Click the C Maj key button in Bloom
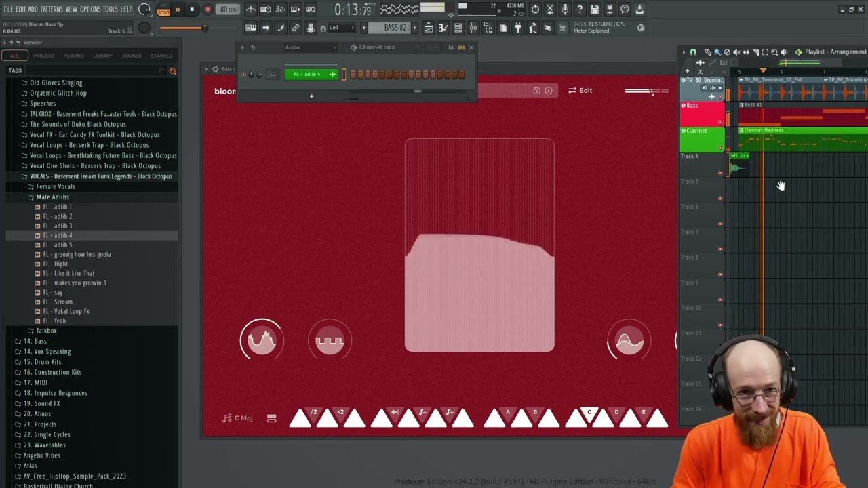Image resolution: width=868 pixels, height=488 pixels. pos(238,418)
